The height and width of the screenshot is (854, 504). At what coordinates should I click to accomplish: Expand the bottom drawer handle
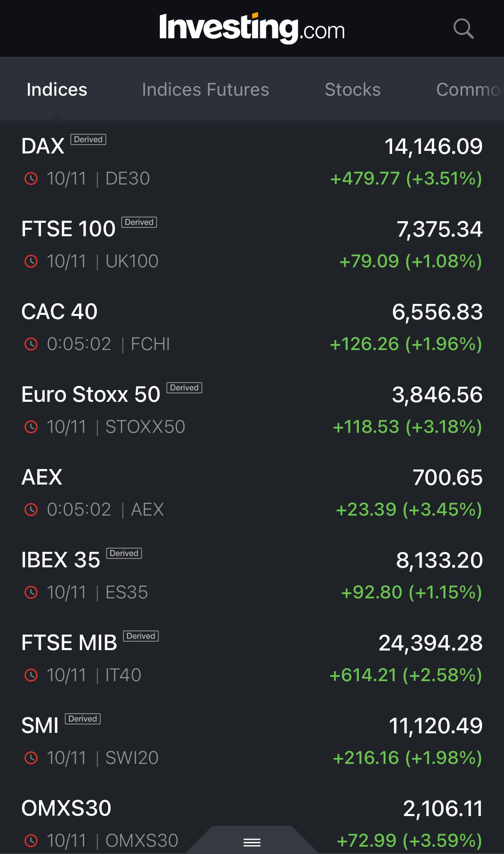[252, 841]
